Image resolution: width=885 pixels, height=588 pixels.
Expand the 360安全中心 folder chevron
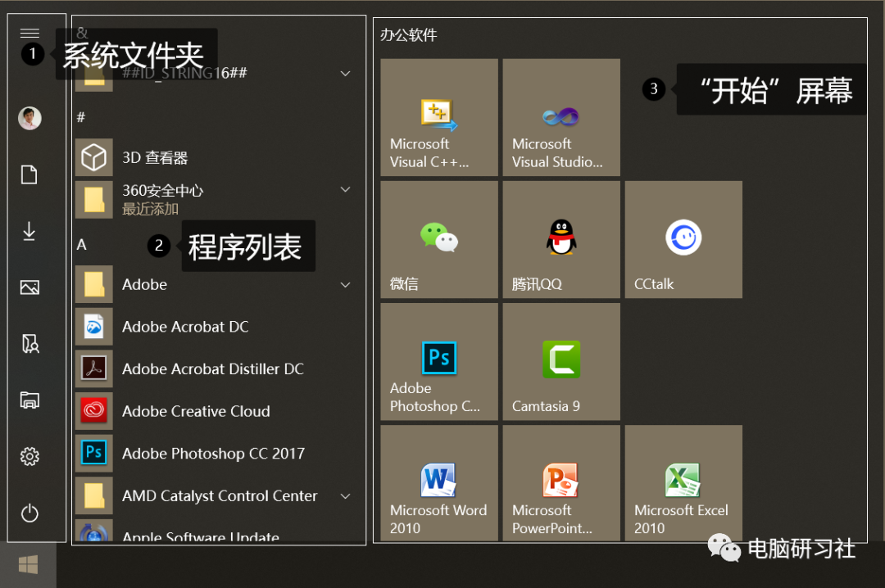point(346,189)
